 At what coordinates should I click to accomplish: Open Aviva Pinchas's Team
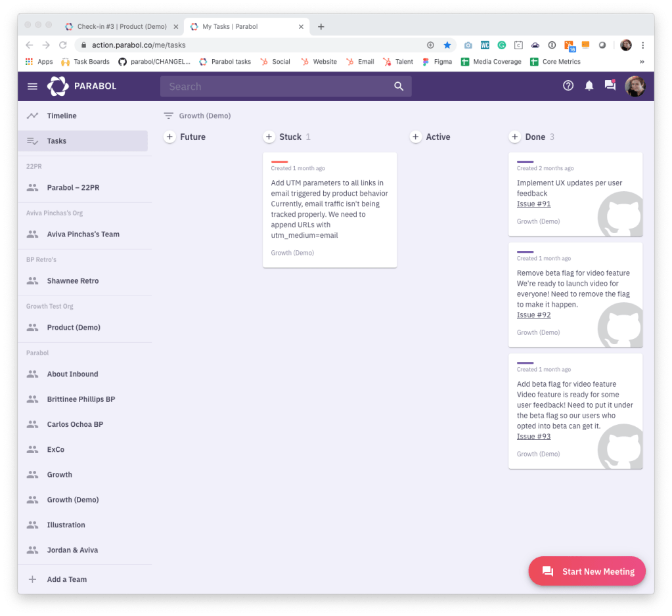coord(83,234)
